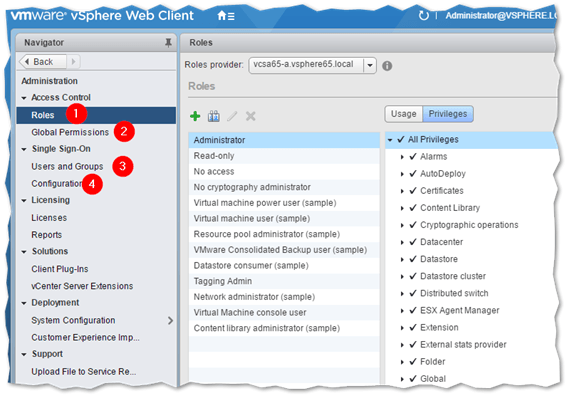Collapse the Deployment section

pos(24,303)
